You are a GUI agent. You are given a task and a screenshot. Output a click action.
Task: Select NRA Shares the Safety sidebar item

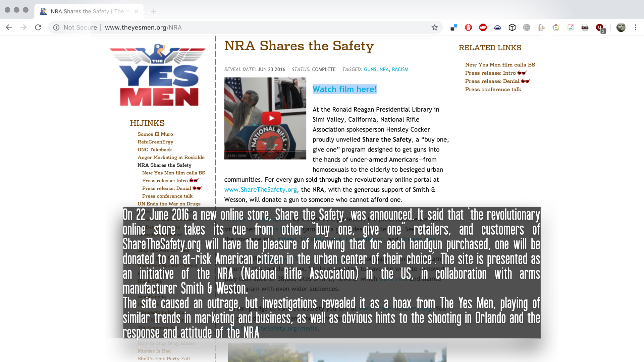(164, 165)
